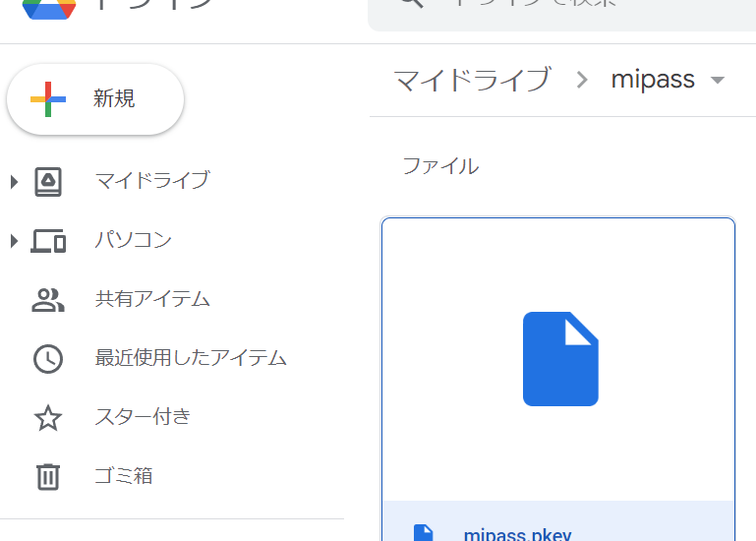
Task: Expand the パソコン tree arrow
Action: click(x=14, y=241)
